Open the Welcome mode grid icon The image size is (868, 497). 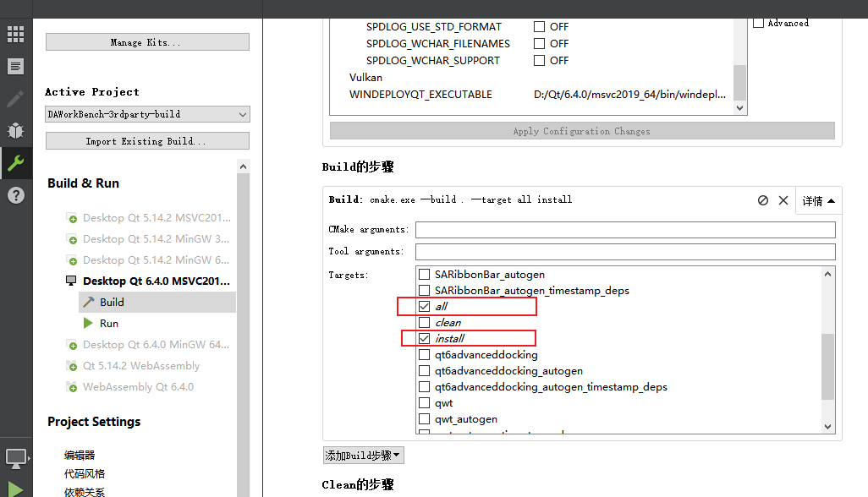(x=15, y=33)
